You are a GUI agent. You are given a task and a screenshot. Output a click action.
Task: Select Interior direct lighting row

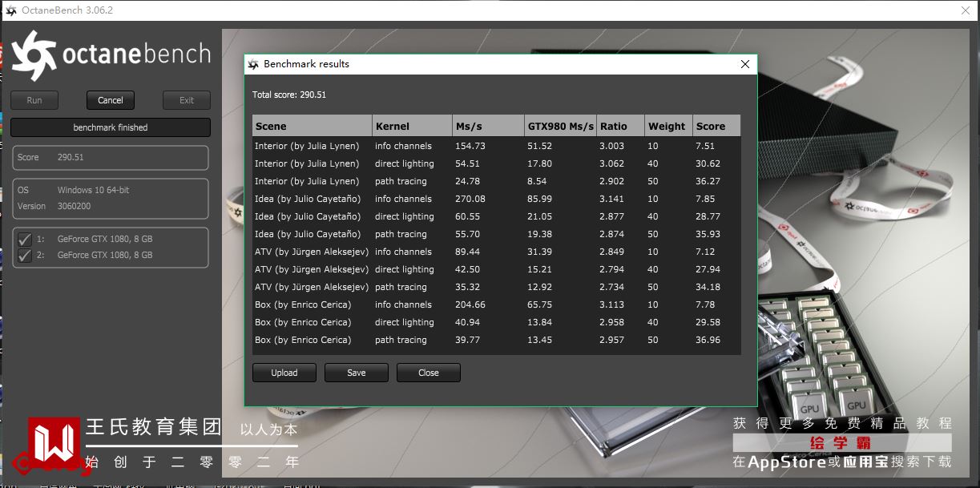click(496, 163)
